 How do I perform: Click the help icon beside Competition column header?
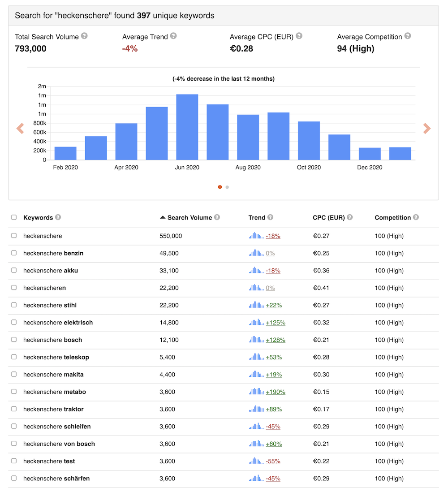pos(416,217)
